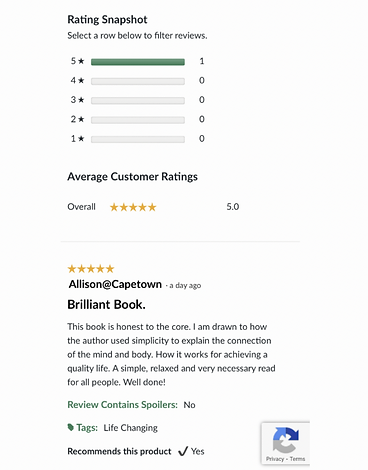Filter reviews by the 4 star row
Screen dimensions: 368x470
tap(137, 81)
